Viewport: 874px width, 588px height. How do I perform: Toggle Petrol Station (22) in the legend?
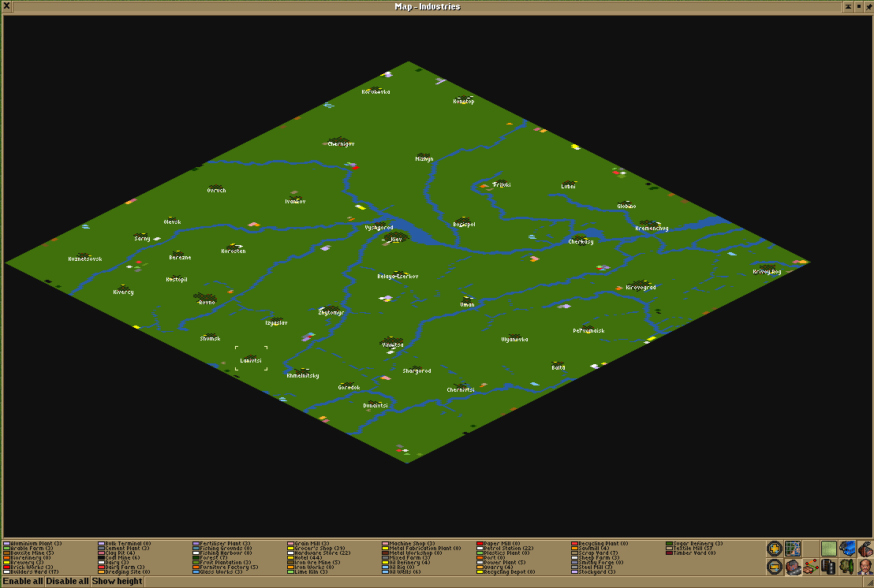[505, 549]
